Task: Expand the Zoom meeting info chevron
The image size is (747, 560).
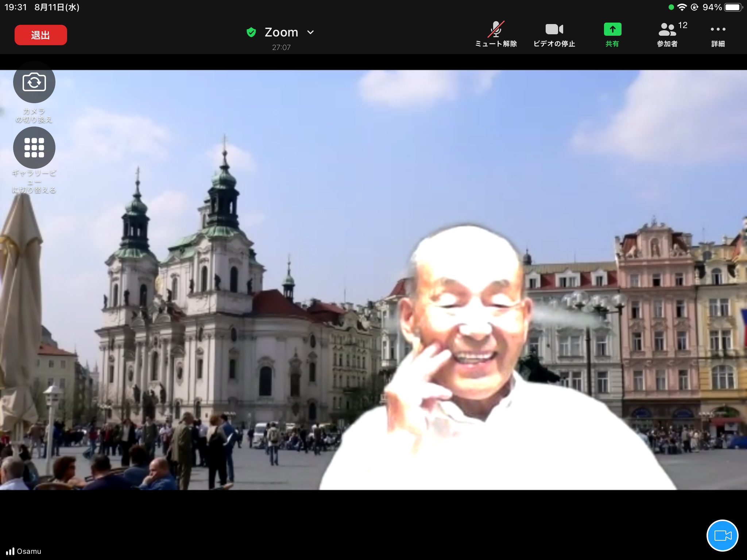Action: (x=310, y=32)
